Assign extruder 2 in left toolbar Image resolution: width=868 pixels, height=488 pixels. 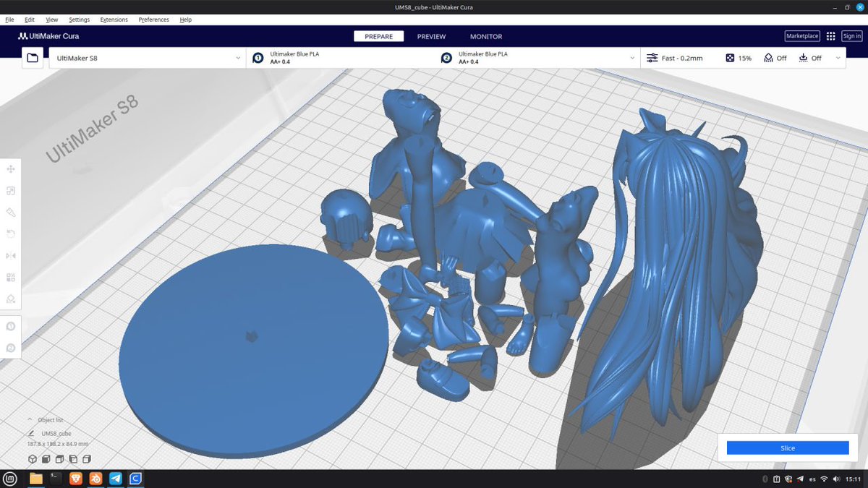click(x=11, y=348)
